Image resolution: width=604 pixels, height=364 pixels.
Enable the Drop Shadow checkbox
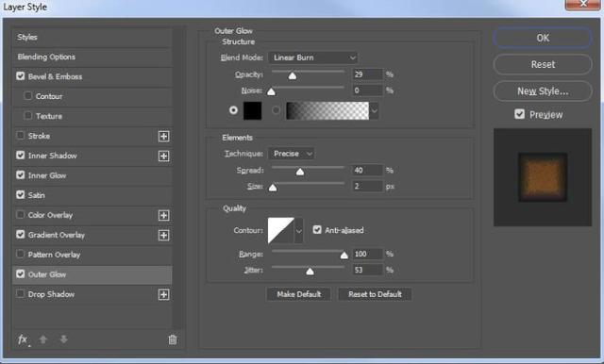tap(21, 294)
